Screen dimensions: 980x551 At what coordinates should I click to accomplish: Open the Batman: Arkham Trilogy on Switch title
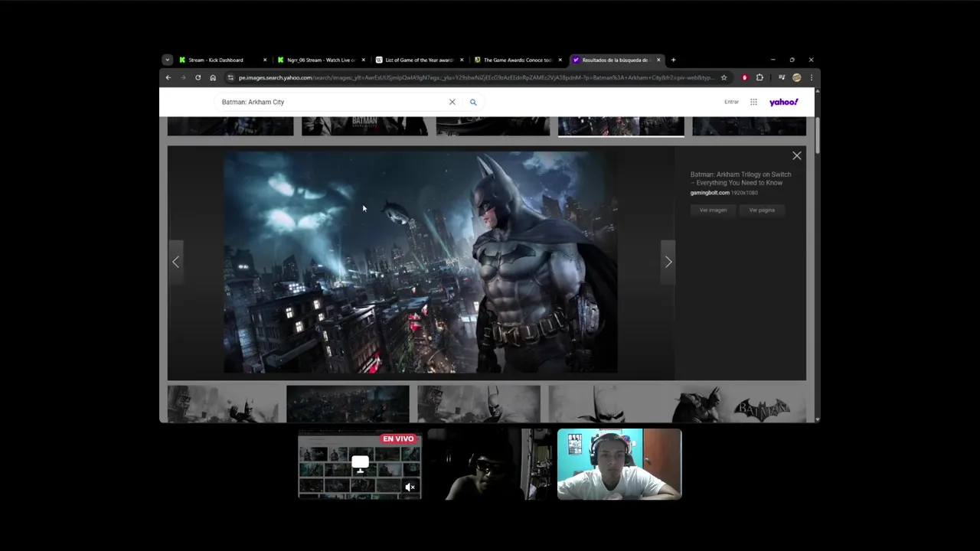click(x=740, y=178)
